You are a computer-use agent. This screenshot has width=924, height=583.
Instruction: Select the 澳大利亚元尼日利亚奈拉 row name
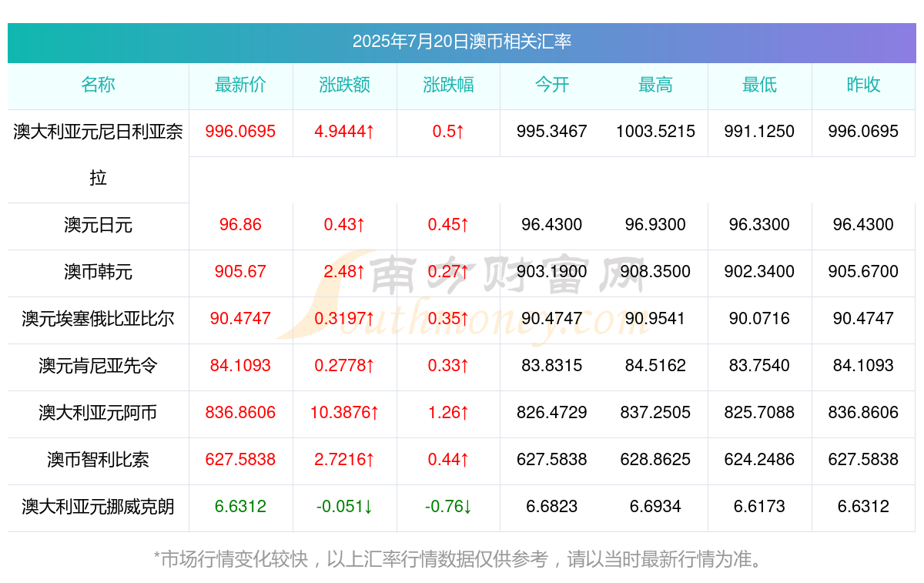[x=99, y=155]
